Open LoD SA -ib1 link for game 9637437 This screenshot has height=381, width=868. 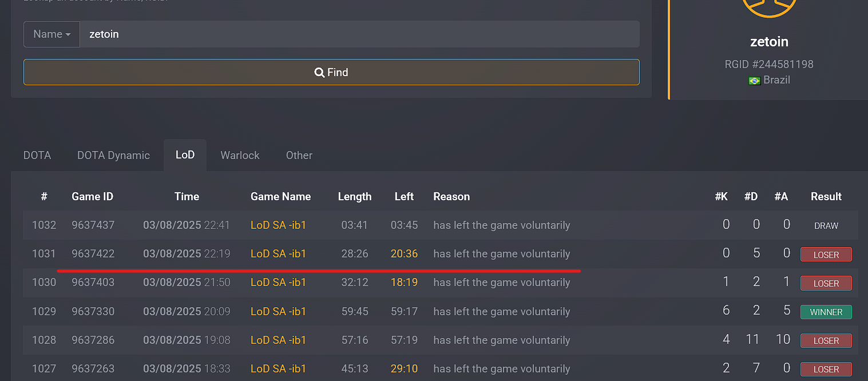[x=278, y=225]
